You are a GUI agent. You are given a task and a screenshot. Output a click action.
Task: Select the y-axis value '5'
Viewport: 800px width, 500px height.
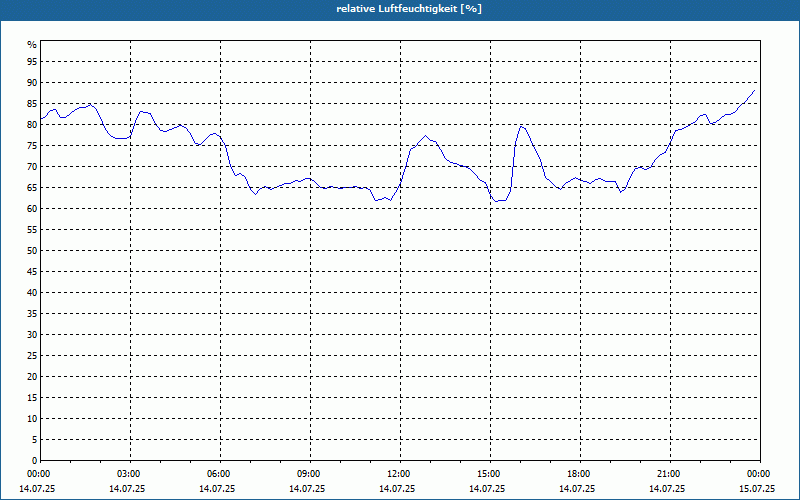coord(35,440)
